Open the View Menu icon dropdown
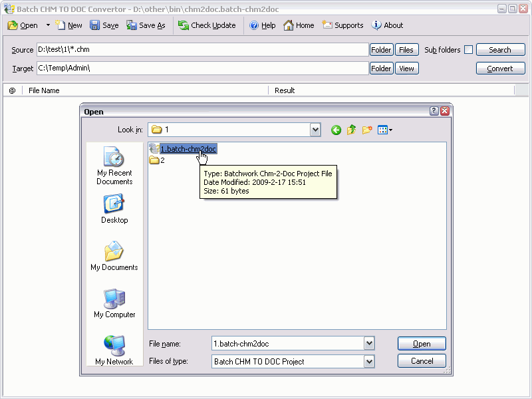 (385, 130)
